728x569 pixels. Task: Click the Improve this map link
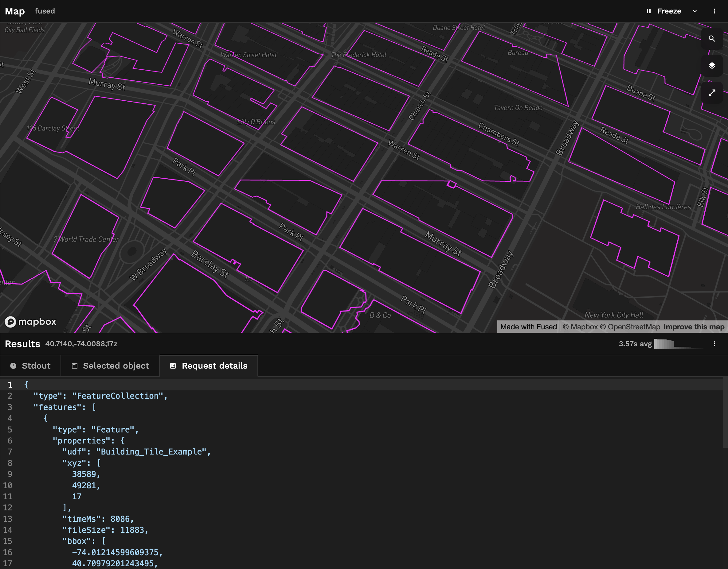(694, 327)
